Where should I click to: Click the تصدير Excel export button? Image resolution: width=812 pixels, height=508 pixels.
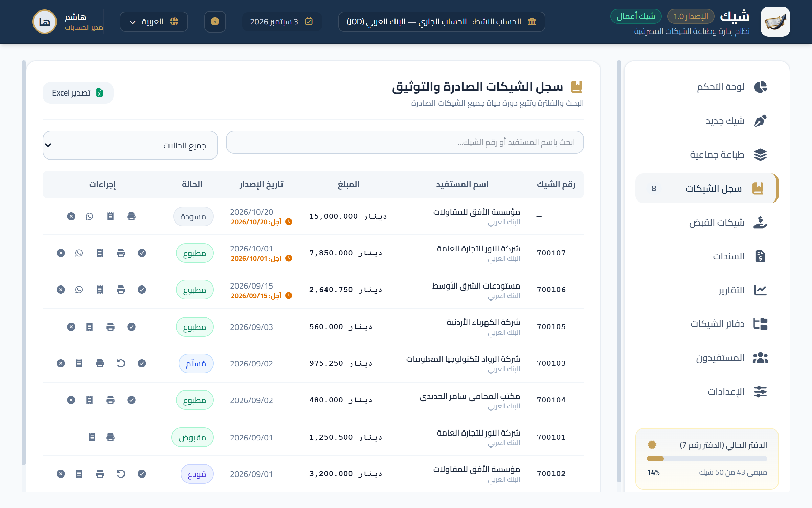(x=78, y=93)
